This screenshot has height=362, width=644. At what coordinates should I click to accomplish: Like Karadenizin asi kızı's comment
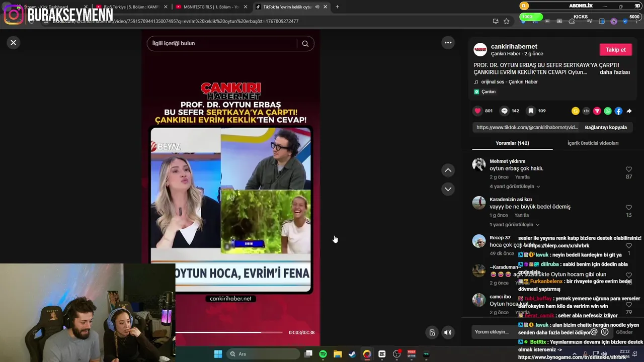628,208
